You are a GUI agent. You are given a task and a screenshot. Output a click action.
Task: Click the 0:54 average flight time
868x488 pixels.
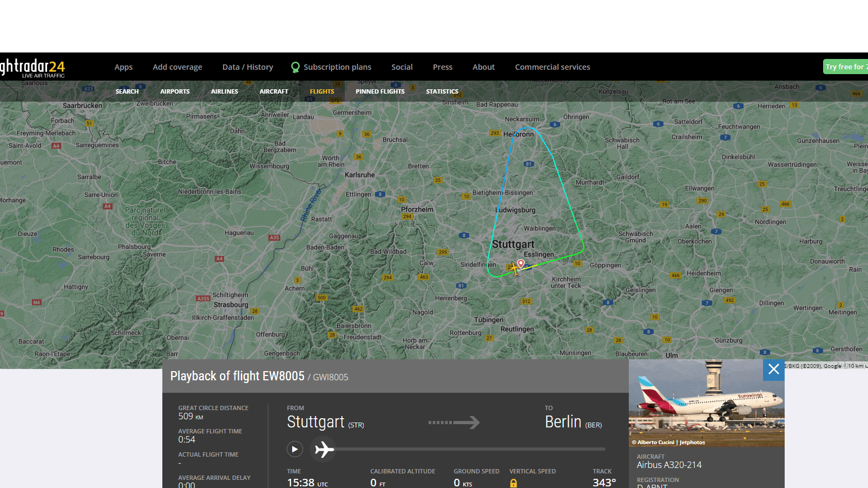tap(187, 440)
